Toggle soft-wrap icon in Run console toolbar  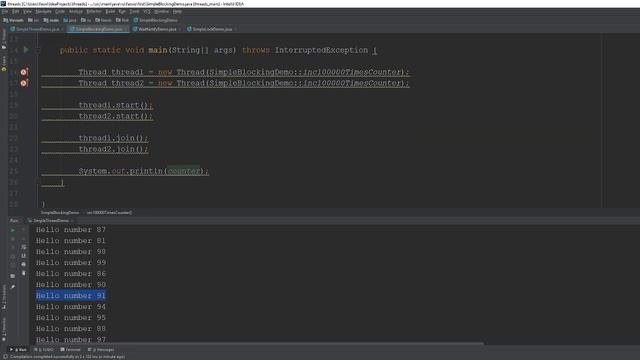pyautogui.click(x=24, y=247)
